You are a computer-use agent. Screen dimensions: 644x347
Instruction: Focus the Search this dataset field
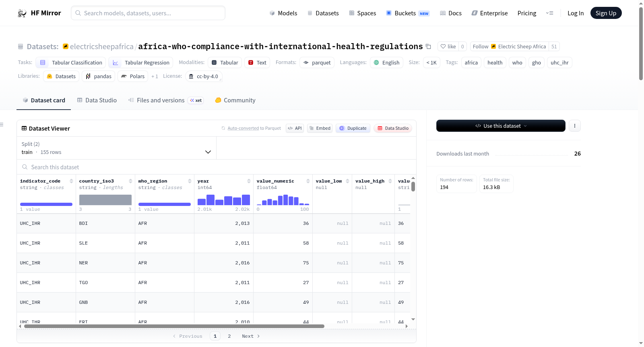[x=217, y=167]
